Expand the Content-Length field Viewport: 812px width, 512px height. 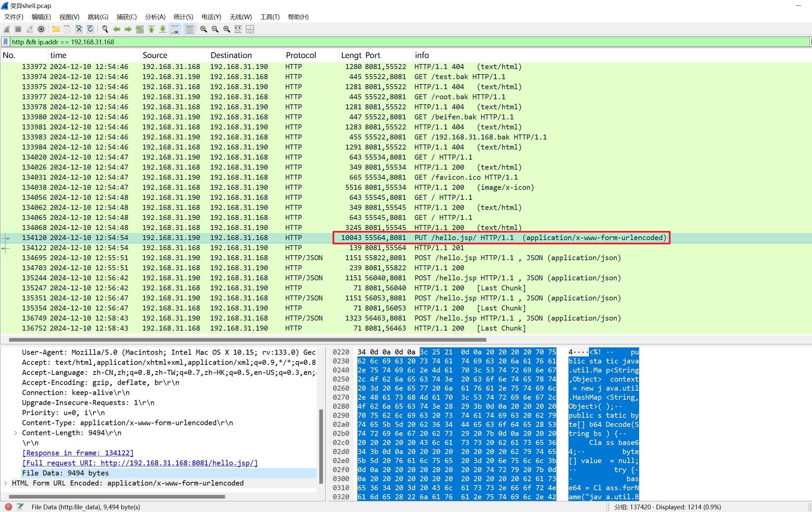point(15,433)
